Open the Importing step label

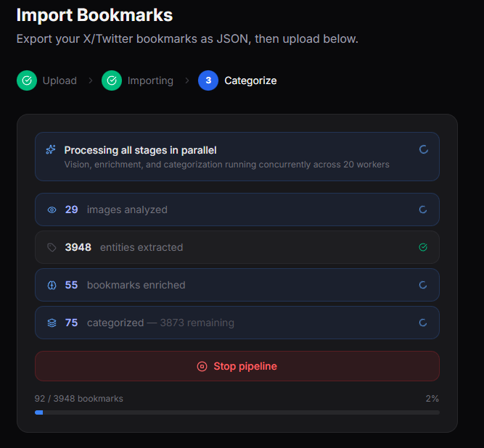(150, 80)
